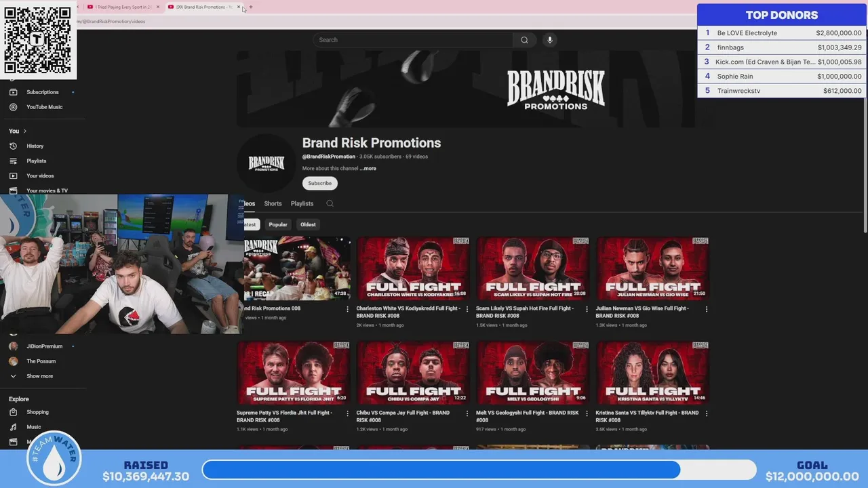This screenshot has width=868, height=488.
Task: Open options menu for Brand Risk Promotions 008
Action: (347, 309)
